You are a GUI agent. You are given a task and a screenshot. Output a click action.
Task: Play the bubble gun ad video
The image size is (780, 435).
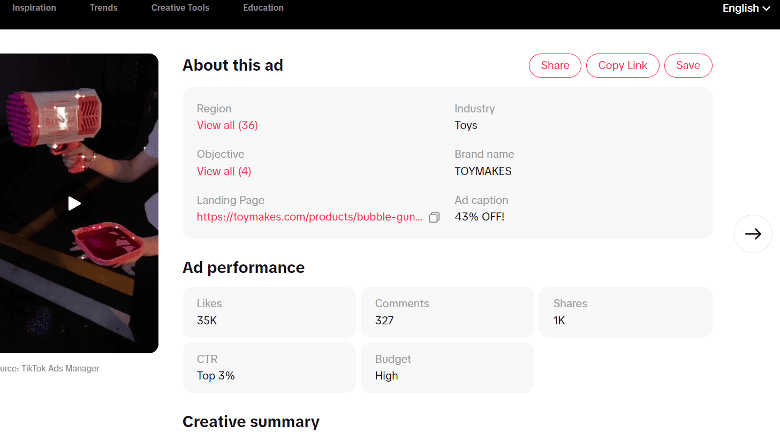pos(74,204)
